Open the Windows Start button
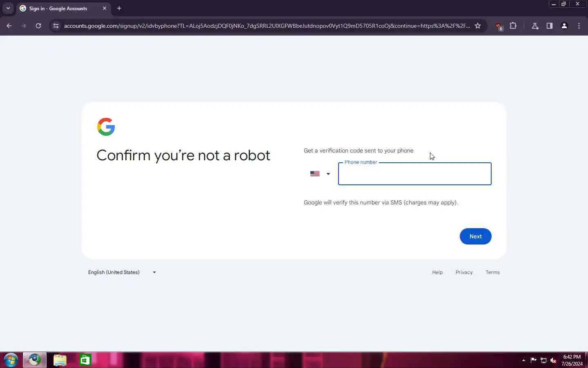The width and height of the screenshot is (588, 368). click(11, 360)
